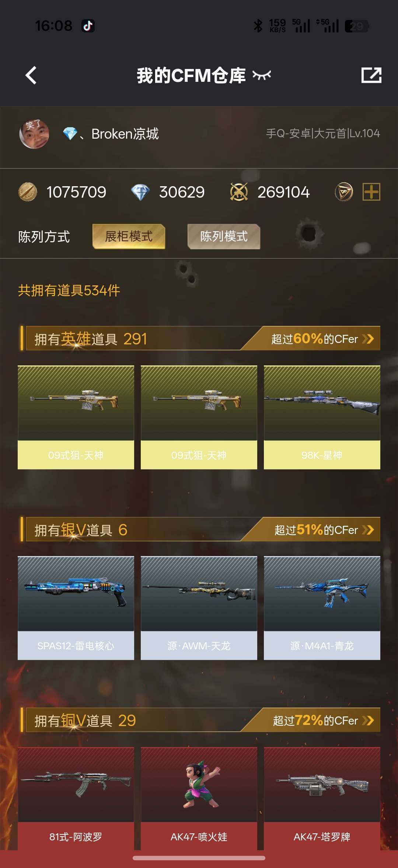Open the AK47-喷火娃 item card
This screenshot has width=398, height=868.
pos(199,798)
